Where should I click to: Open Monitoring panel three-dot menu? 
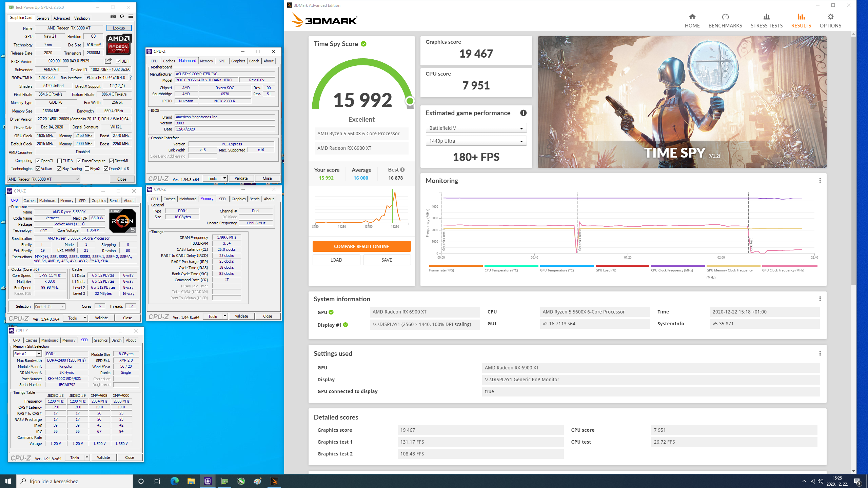820,181
